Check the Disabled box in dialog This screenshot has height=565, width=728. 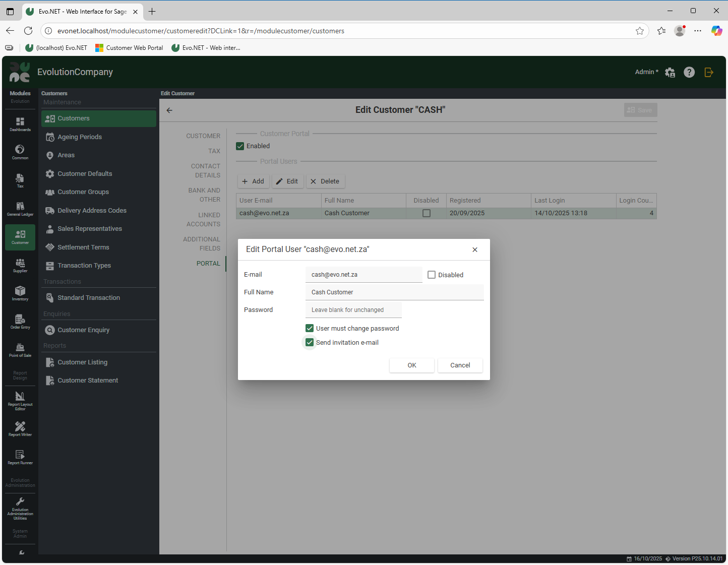[x=432, y=275]
